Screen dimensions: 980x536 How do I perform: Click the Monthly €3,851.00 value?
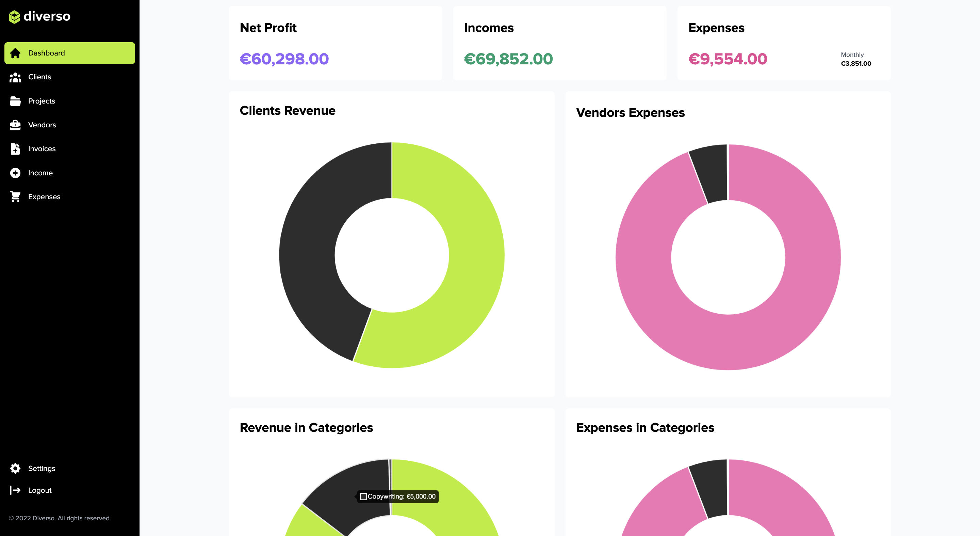point(855,64)
